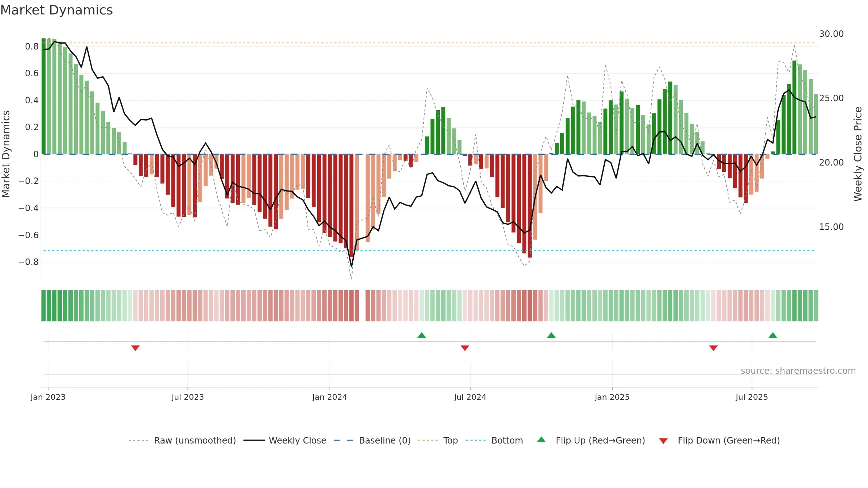Toggle Raw (unsmoothed) legend entry
868x488 pixels.
[182, 440]
